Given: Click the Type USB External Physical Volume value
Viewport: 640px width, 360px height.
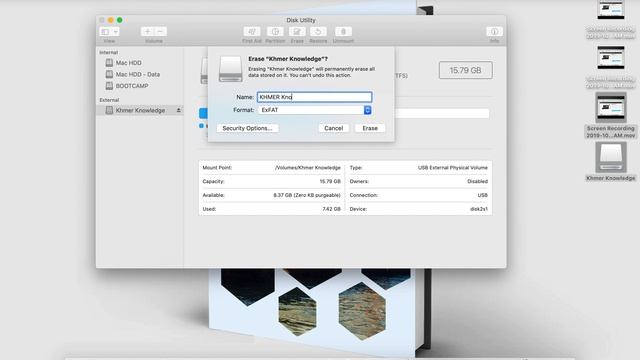Looking at the screenshot, I should coord(453,168).
